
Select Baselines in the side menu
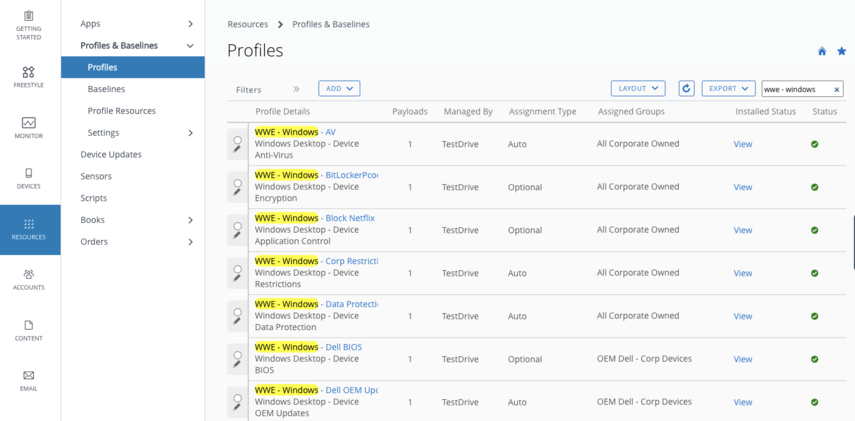point(106,89)
